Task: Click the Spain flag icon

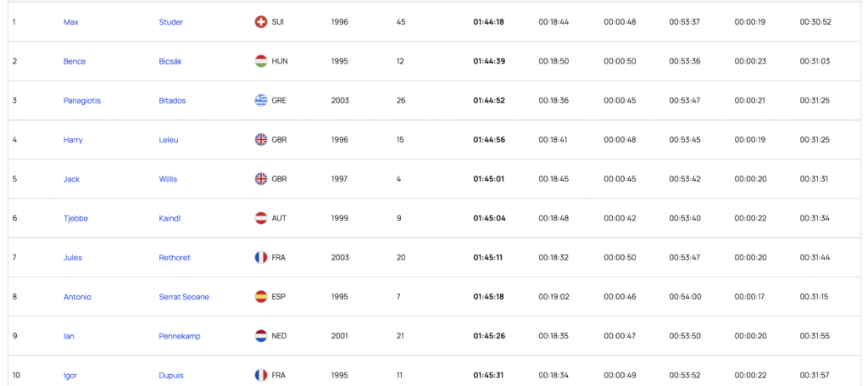Action: [261, 297]
